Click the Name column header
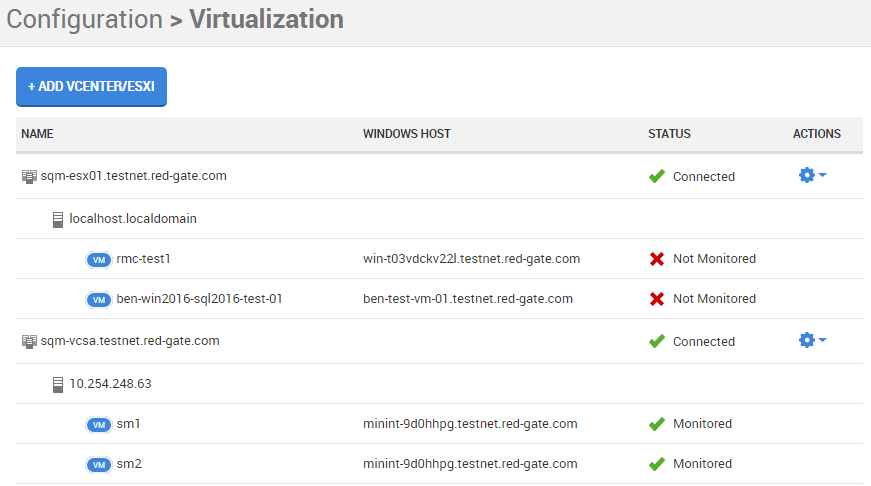871x486 pixels. 37,134
